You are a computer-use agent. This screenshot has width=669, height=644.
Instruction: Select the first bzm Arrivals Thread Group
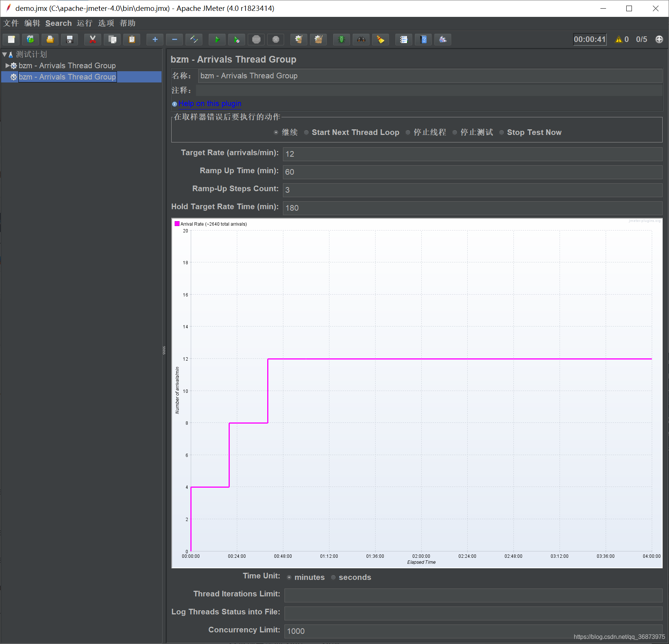[67, 66]
